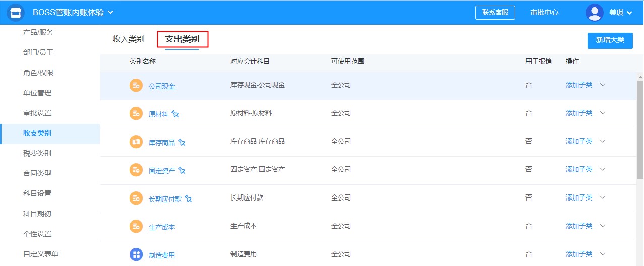
Task: Click 添加子类 for 原材料
Action: point(579,113)
